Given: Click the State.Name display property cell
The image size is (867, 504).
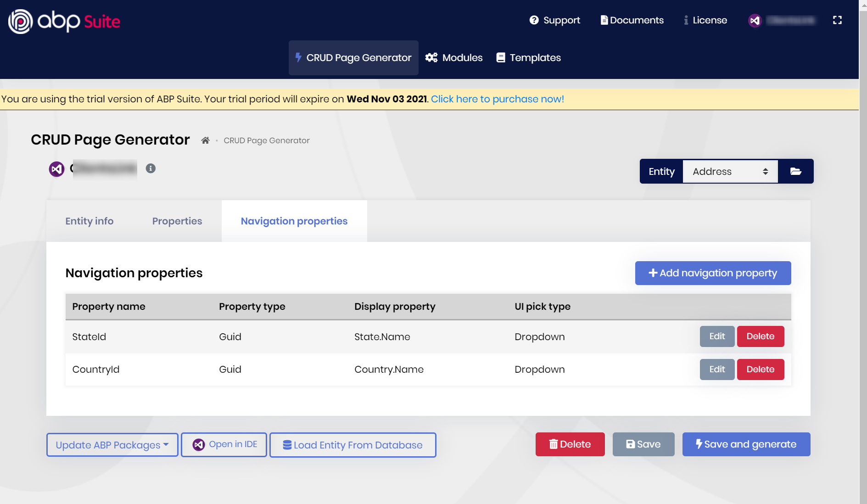Looking at the screenshot, I should (x=382, y=337).
